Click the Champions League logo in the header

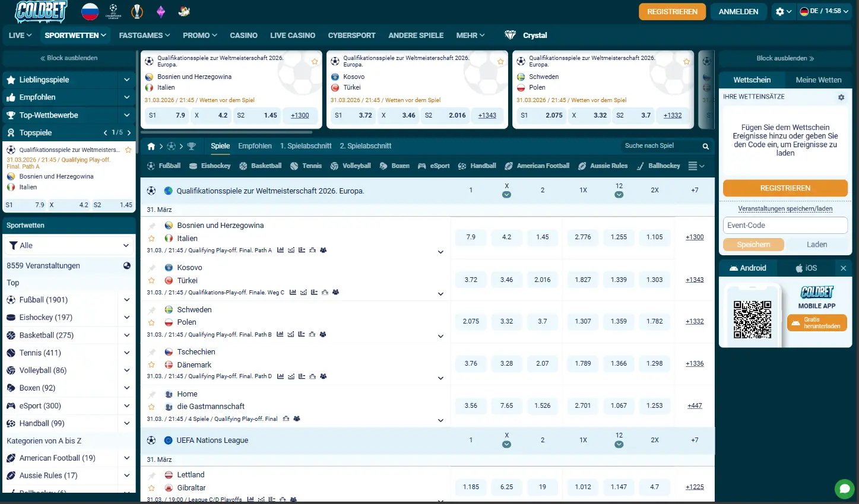coord(113,11)
